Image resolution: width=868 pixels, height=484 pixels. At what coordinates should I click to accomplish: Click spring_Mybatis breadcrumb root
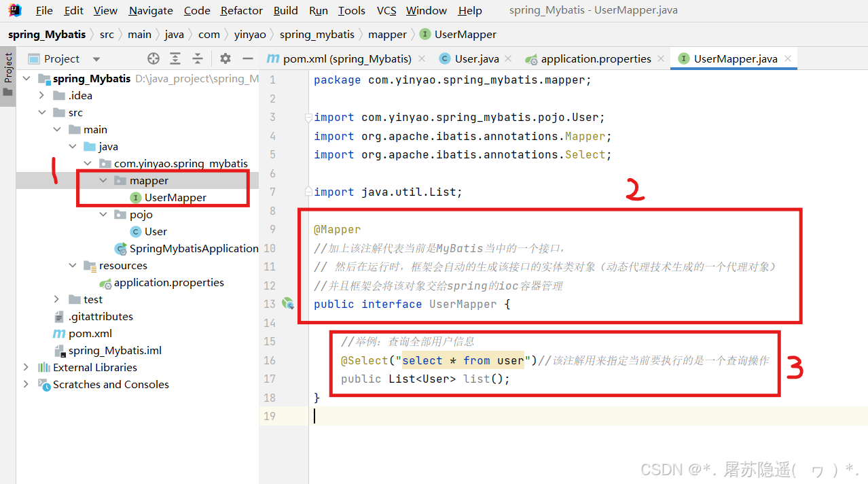coord(47,34)
